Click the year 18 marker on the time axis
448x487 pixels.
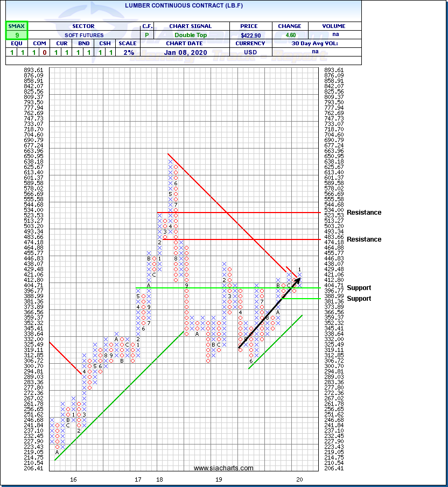click(x=159, y=479)
